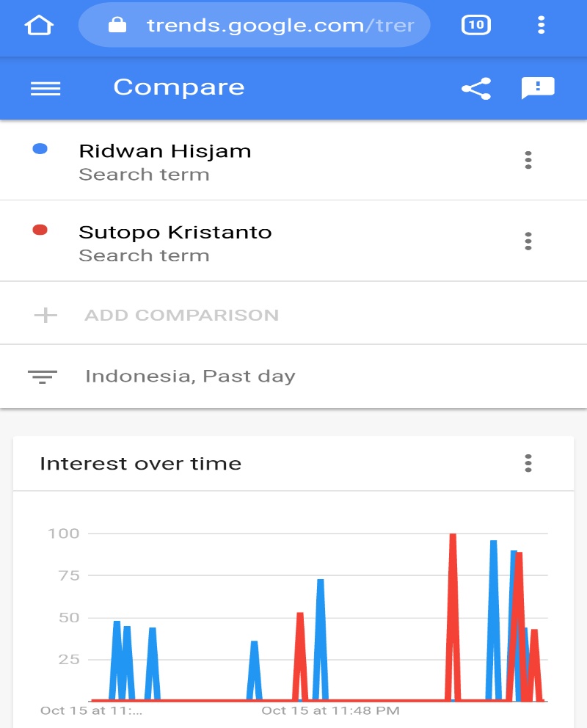Open options menu for Sutopo Kristanto term
Screen dimensions: 587x728
tap(528, 241)
